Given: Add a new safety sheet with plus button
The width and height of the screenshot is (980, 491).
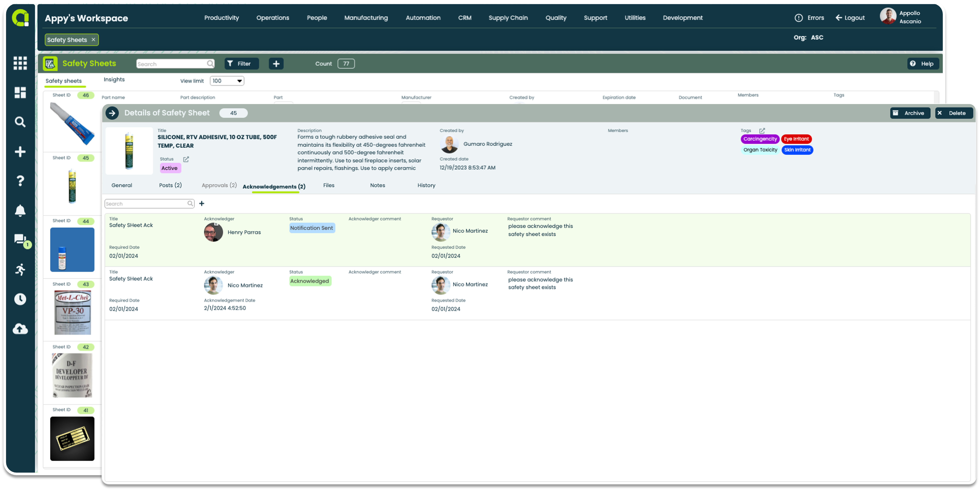Looking at the screenshot, I should point(276,64).
